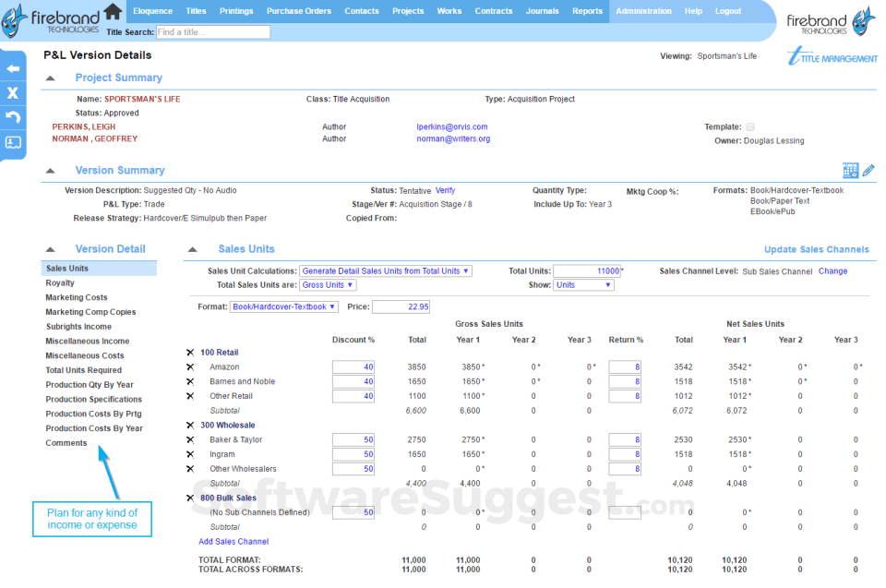Click the pencil edit icon in Version Summary
This screenshot has height=588, width=886.
[868, 170]
